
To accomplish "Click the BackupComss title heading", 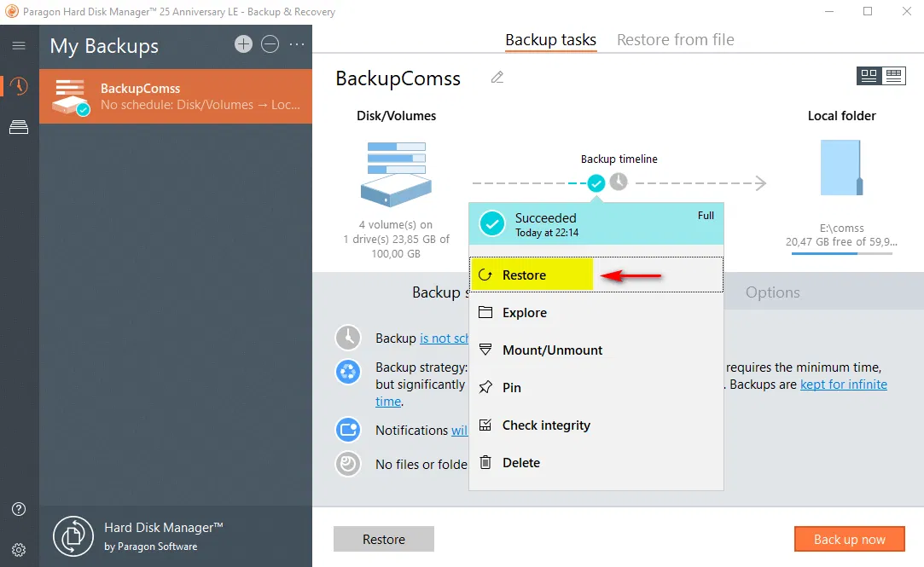I will pyautogui.click(x=398, y=78).
